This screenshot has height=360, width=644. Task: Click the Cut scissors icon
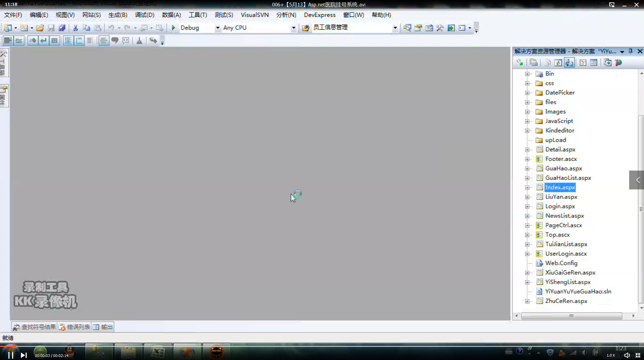pyautogui.click(x=75, y=28)
